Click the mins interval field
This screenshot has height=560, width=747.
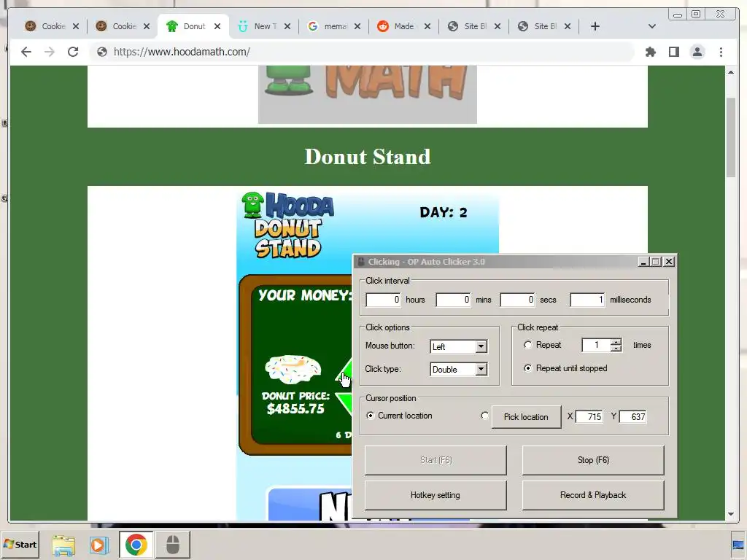point(453,300)
